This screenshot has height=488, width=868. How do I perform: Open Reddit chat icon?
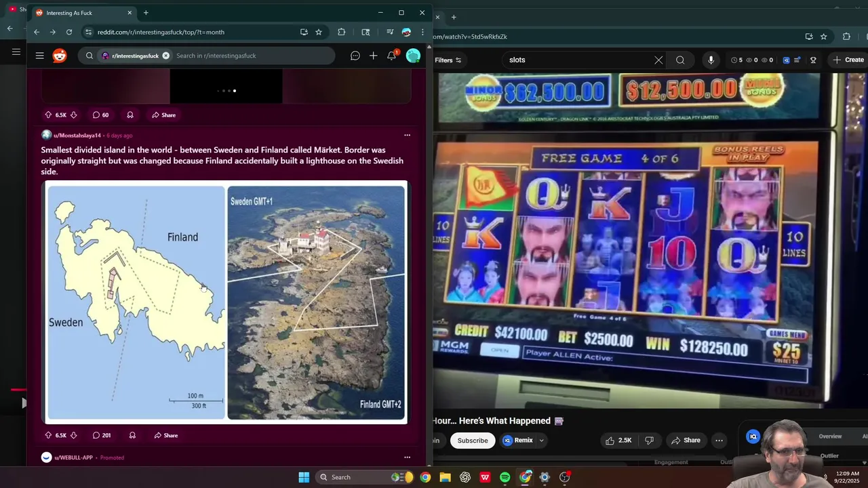point(355,56)
